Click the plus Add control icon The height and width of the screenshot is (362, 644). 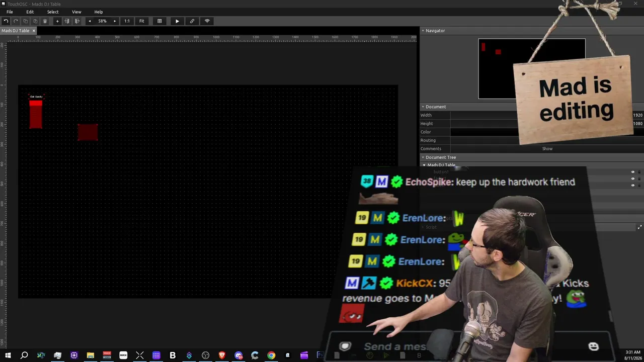pyautogui.click(x=57, y=21)
